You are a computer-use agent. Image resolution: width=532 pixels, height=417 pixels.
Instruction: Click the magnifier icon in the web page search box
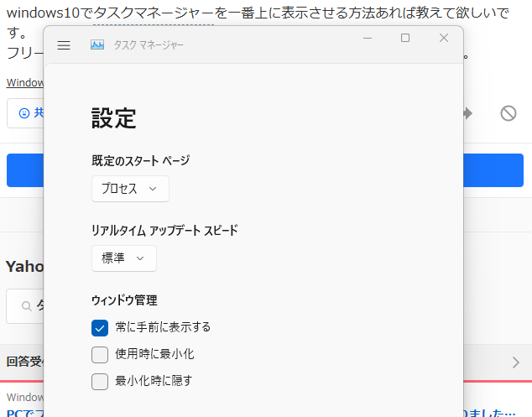pos(27,306)
